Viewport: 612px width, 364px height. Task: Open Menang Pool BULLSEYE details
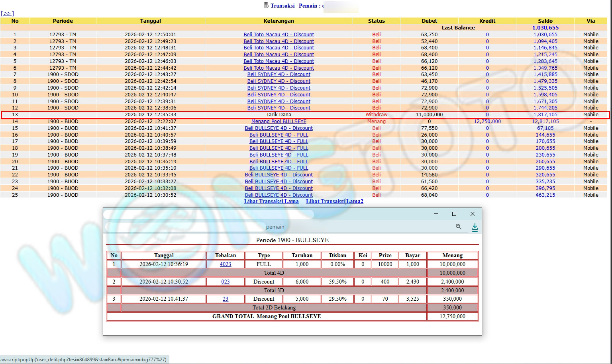click(279, 121)
